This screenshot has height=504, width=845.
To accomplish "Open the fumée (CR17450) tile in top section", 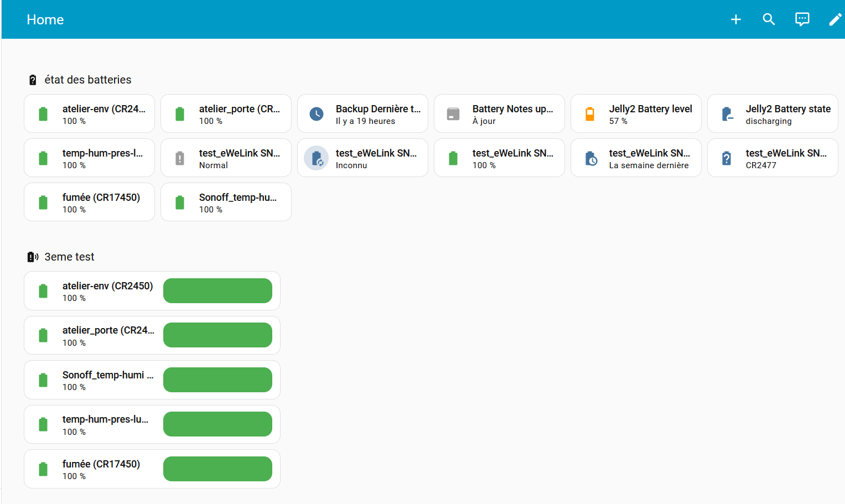I will click(89, 202).
